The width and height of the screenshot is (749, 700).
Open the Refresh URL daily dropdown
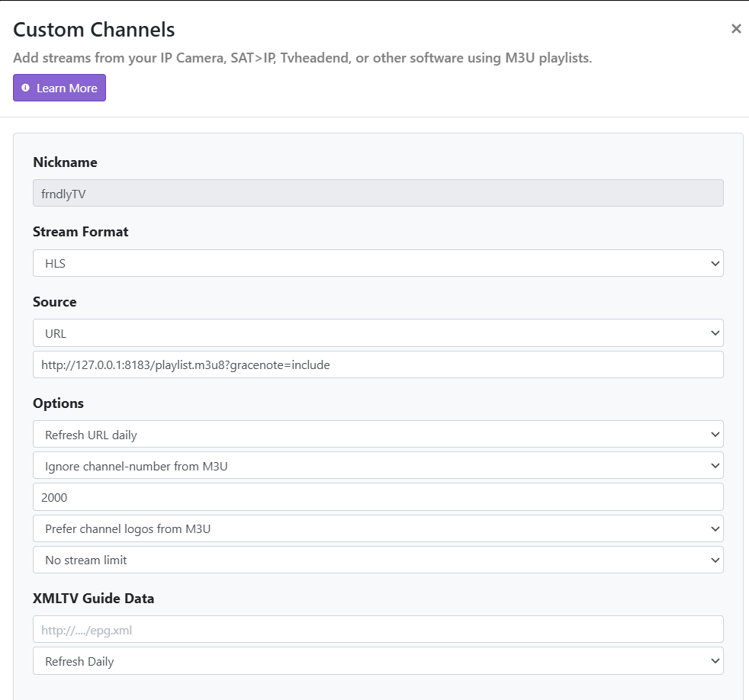point(378,435)
